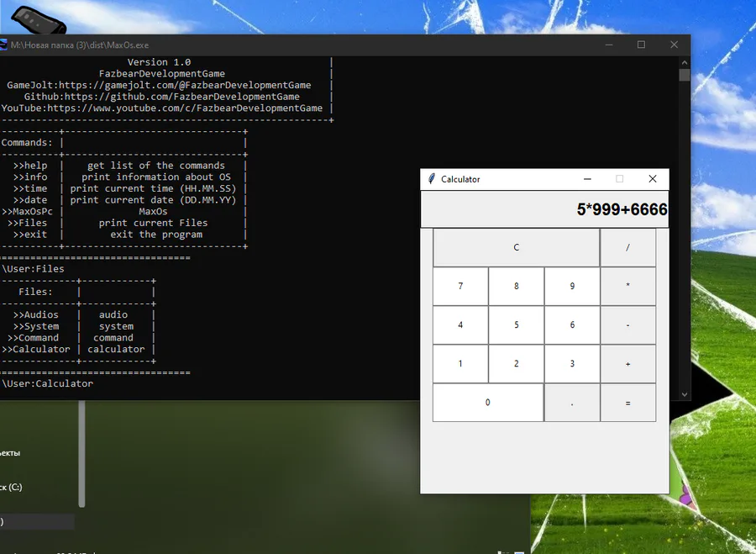756x554 pixels.
Task: Click the multiply (*) operator key
Action: point(627,286)
